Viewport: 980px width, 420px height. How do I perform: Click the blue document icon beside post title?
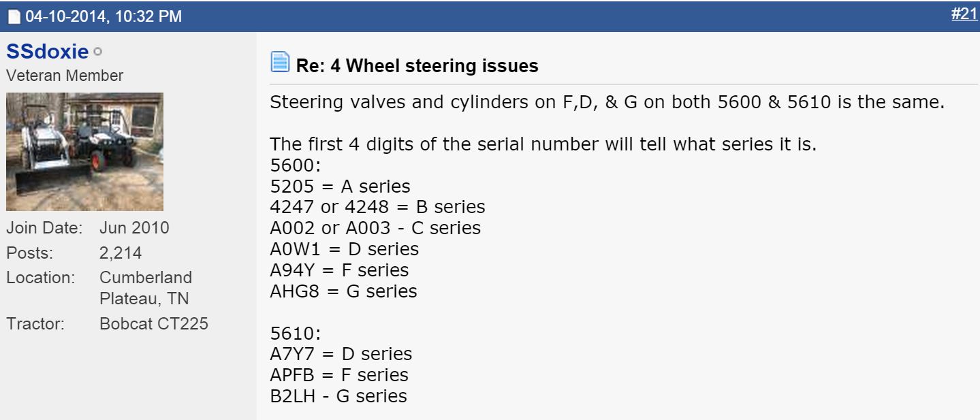pyautogui.click(x=280, y=63)
